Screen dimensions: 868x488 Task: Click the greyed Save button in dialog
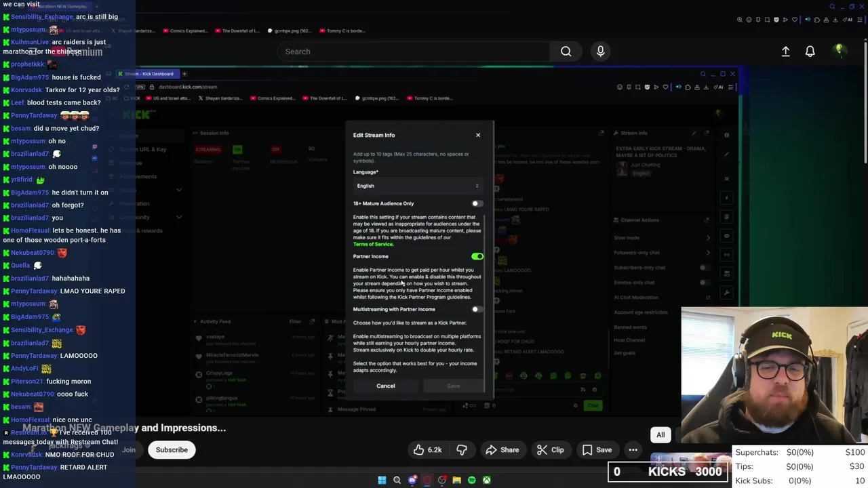(x=454, y=386)
